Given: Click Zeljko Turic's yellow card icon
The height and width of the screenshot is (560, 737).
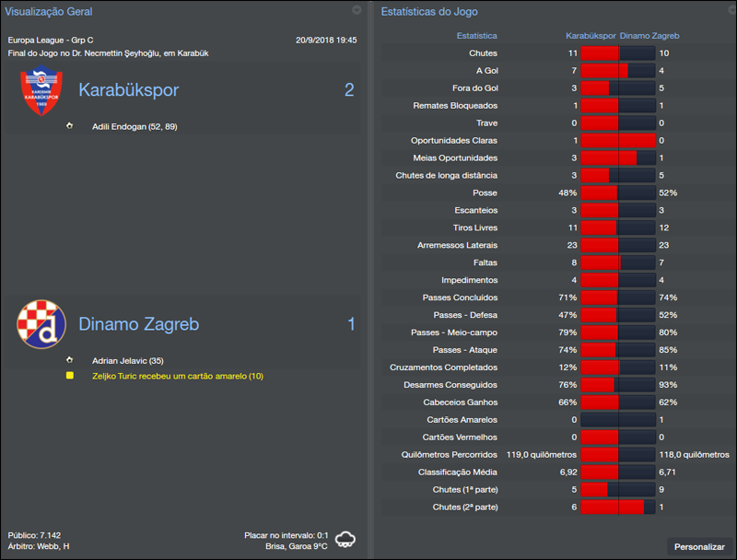Looking at the screenshot, I should 69,376.
